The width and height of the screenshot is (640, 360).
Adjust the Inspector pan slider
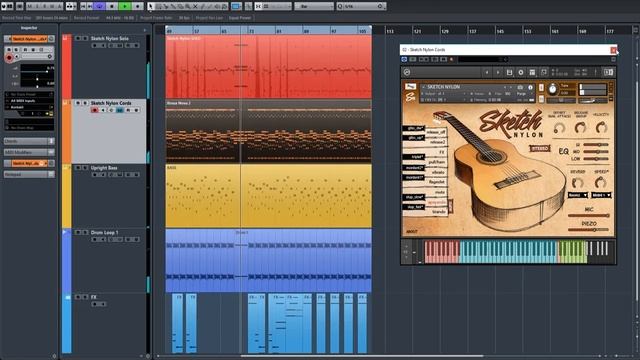point(37,78)
